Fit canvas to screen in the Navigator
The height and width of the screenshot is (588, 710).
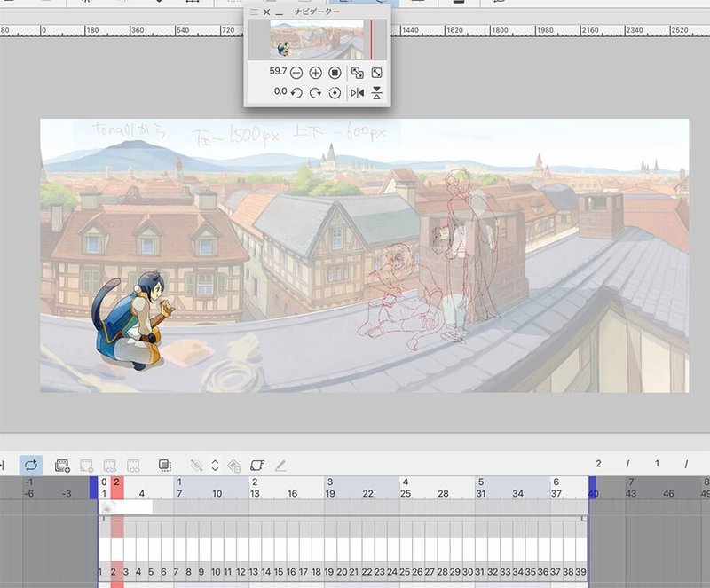point(376,73)
